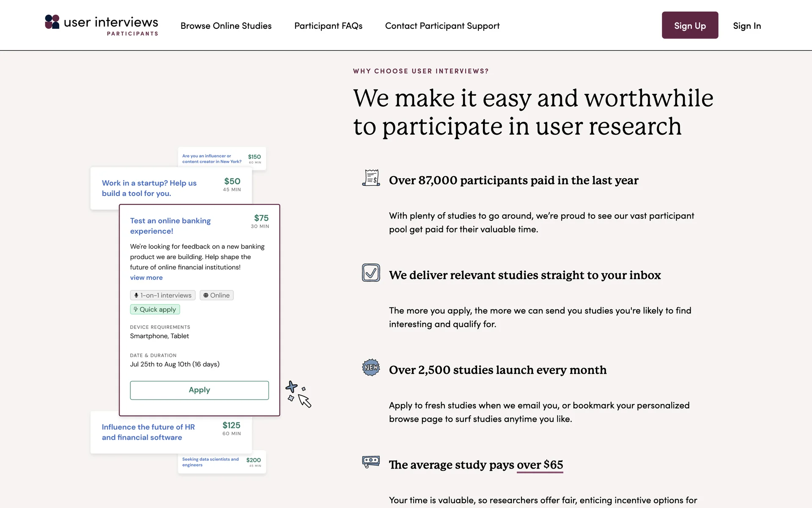The height and width of the screenshot is (508, 812).
Task: Click the globe Online tag
Action: click(x=217, y=295)
